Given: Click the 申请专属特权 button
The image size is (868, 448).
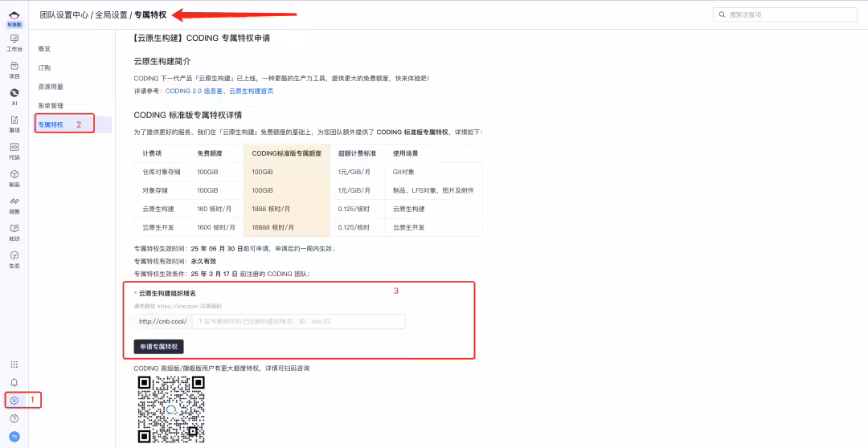Looking at the screenshot, I should (158, 347).
